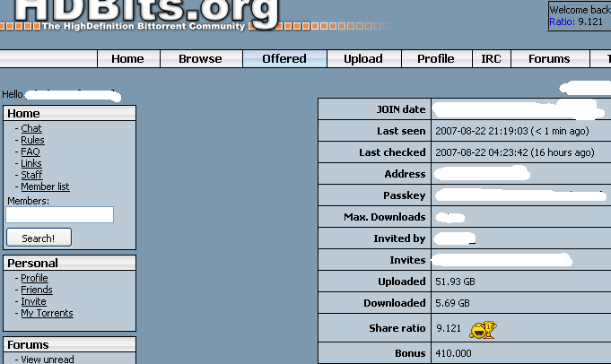
Task: Open the Rules link
Action: click(32, 140)
